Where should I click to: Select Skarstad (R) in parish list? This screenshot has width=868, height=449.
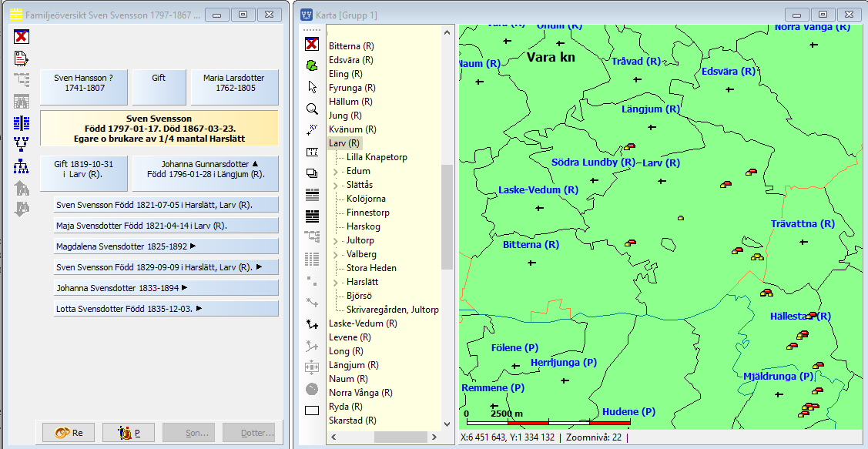[353, 421]
